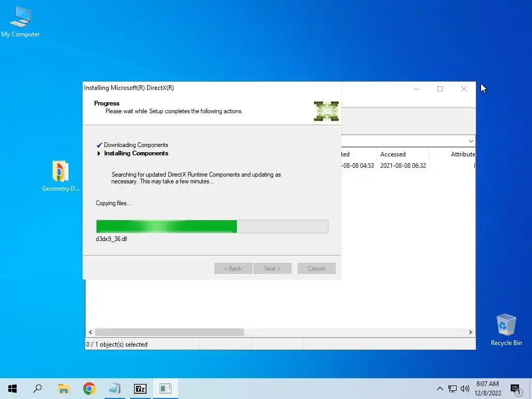Open the My Computer desktop icon
532x399 pixels.
(x=20, y=21)
